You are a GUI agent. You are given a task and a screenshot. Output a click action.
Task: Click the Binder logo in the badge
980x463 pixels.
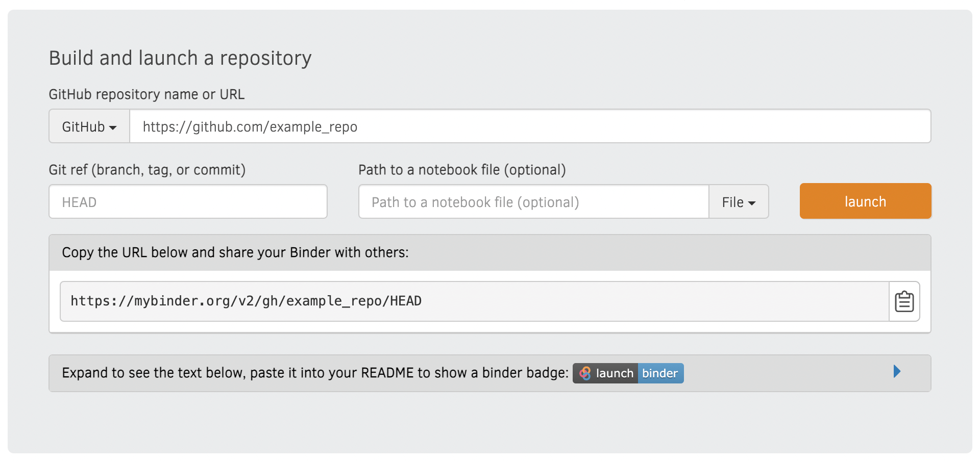point(585,373)
